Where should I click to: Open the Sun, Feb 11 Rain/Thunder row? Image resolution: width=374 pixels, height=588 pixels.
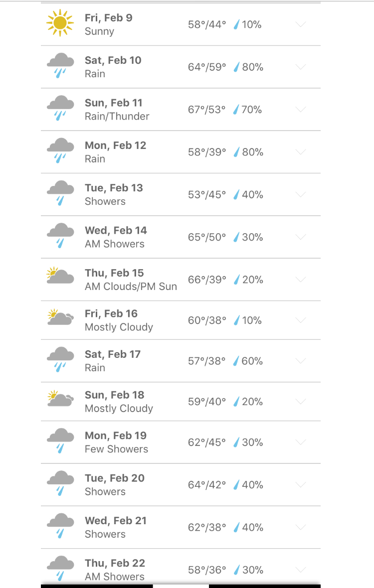pyautogui.click(x=181, y=110)
